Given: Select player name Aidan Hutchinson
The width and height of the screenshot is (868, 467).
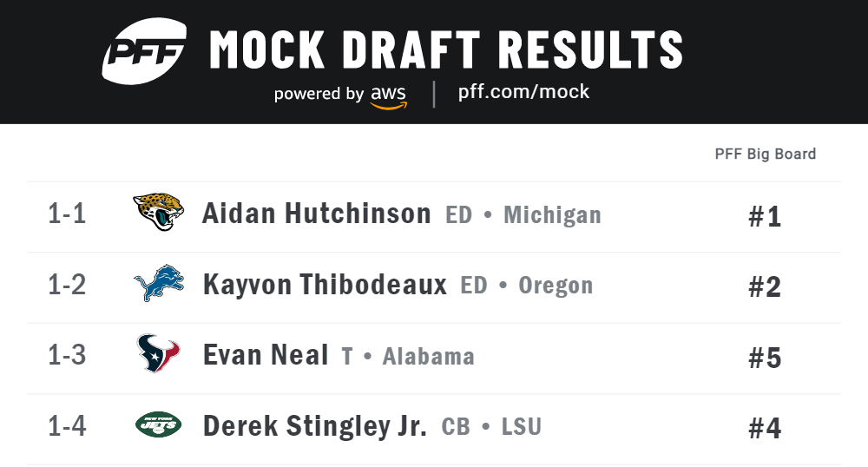Looking at the screenshot, I should coord(316,214).
